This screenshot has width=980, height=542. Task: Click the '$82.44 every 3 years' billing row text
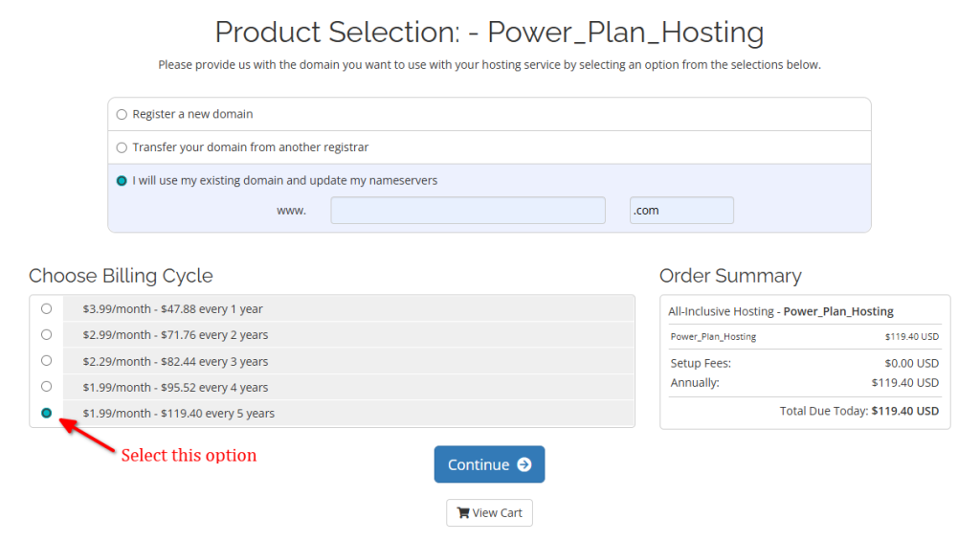(x=175, y=362)
